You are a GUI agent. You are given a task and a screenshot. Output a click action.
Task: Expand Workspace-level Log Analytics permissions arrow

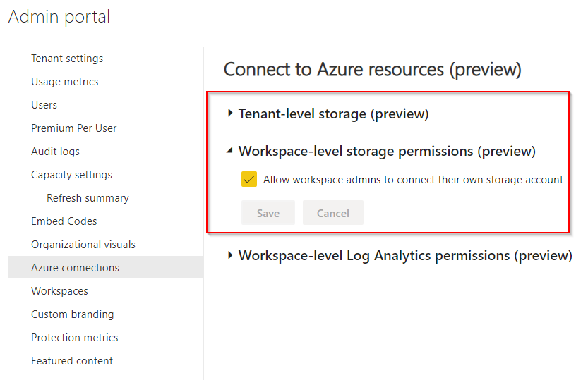tap(230, 255)
